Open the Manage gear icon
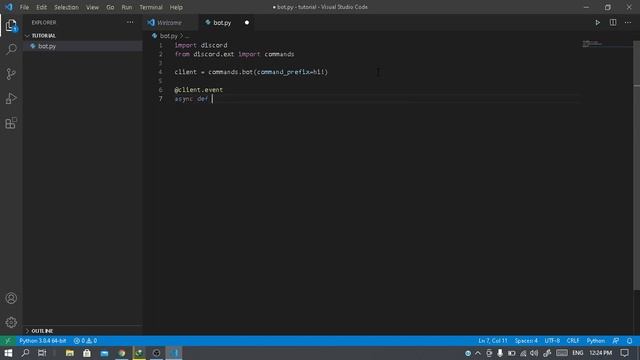This screenshot has height=360, width=640. coord(11,322)
